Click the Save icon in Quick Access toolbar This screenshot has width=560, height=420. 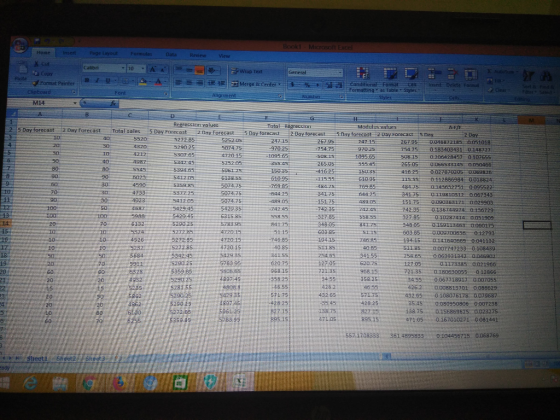point(38,41)
